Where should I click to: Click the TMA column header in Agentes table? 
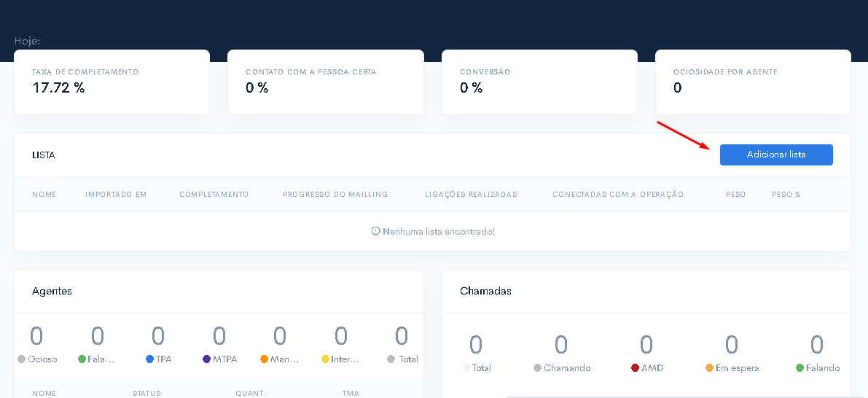(351, 394)
